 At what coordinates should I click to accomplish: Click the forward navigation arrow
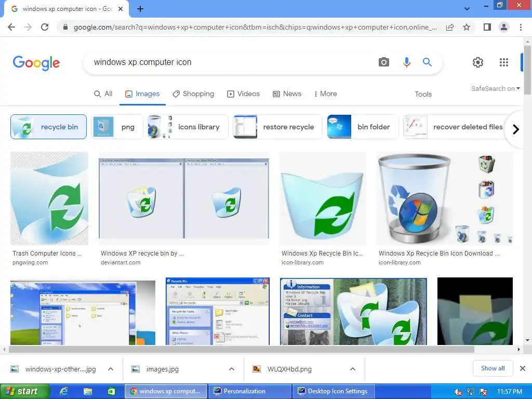28,27
